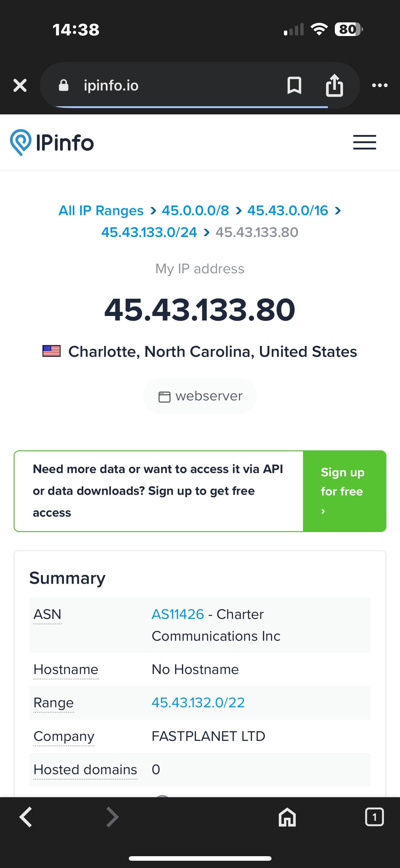The height and width of the screenshot is (868, 400).
Task: Open the All IP Ranges breadcrumb
Action: tap(101, 211)
